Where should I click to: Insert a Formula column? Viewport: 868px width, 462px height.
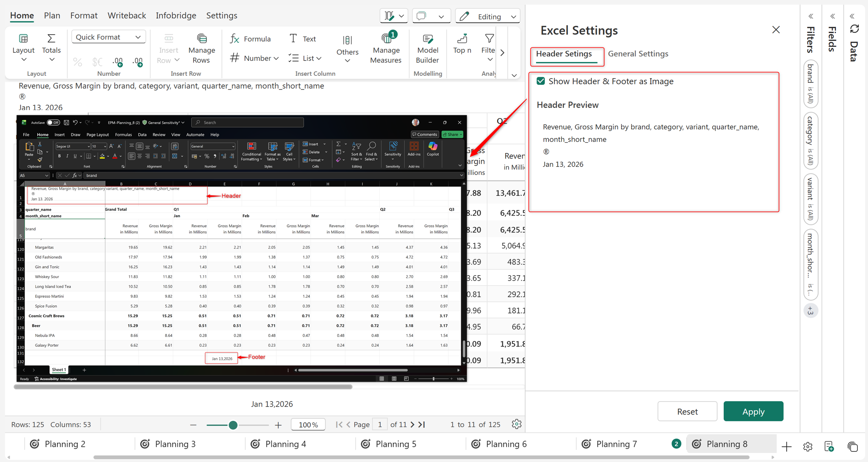point(250,39)
